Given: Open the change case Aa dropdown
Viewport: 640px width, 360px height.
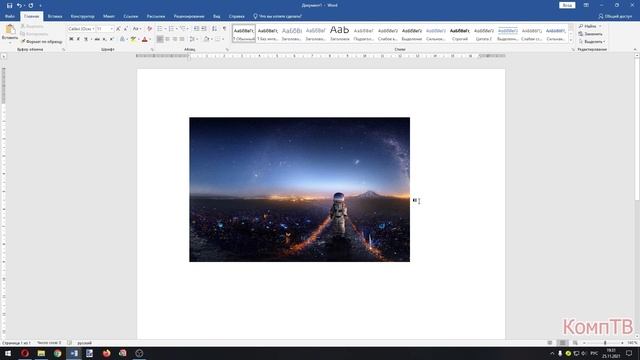Looking at the screenshot, I should (x=137, y=29).
